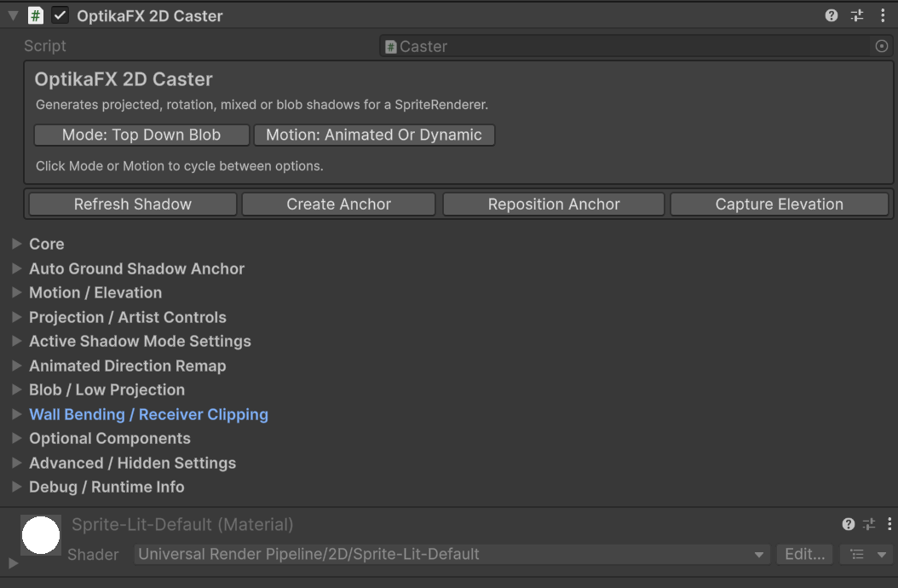The width and height of the screenshot is (898, 588).
Task: Click Create Anchor button
Action: pos(338,204)
